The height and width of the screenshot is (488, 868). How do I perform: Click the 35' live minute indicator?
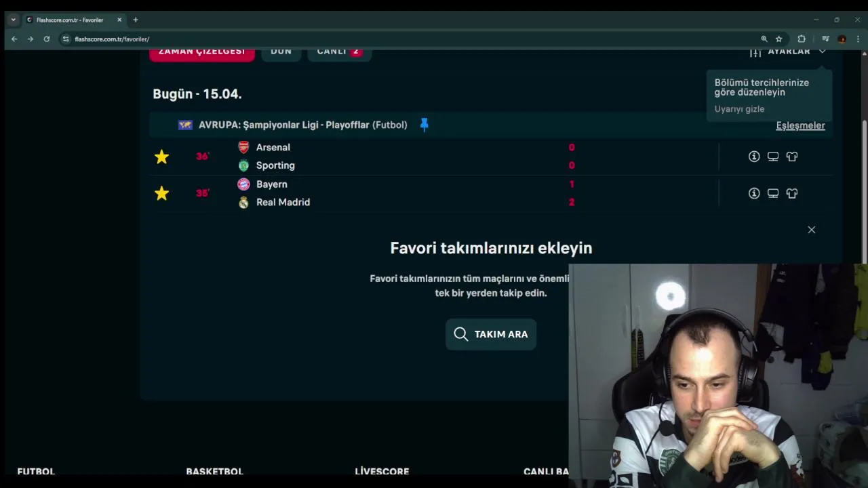202,193
